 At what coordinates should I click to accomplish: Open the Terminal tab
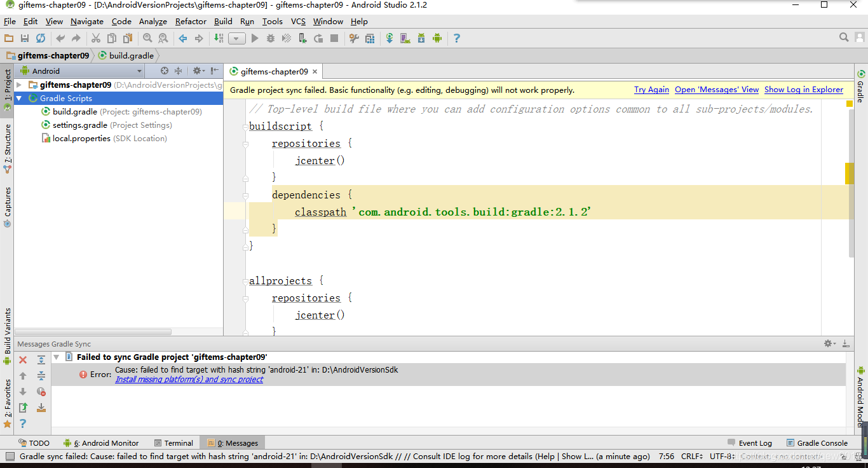pyautogui.click(x=173, y=443)
